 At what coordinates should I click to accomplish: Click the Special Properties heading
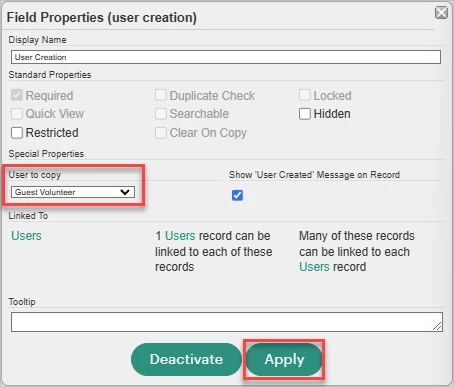(46, 154)
